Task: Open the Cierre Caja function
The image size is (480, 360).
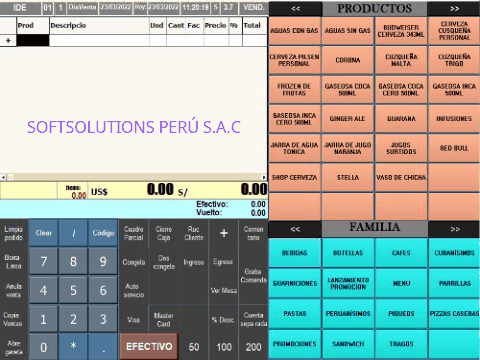Action: click(x=164, y=233)
